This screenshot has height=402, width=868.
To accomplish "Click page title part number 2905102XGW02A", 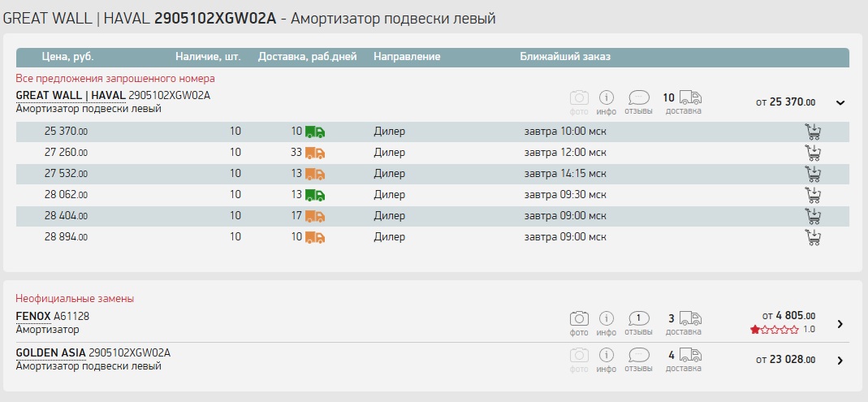I will point(215,18).
